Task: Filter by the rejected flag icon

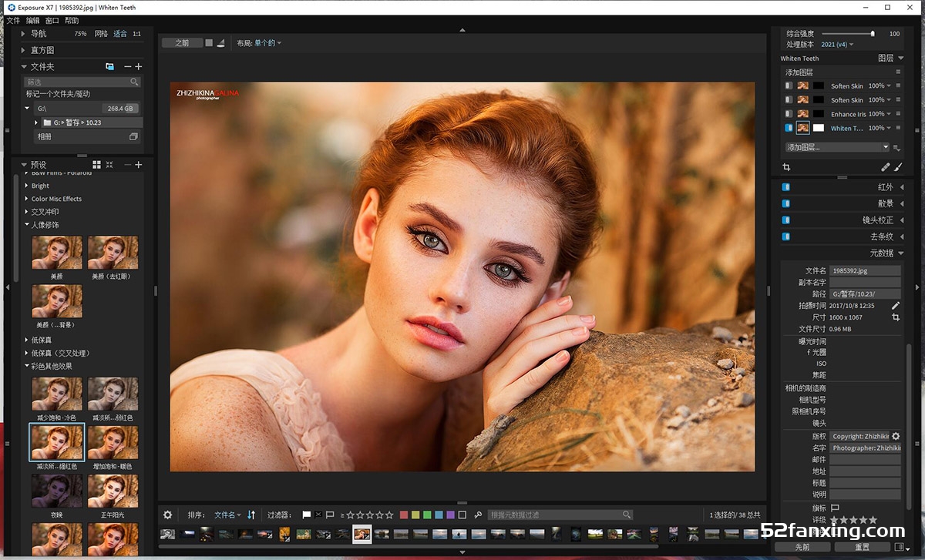Action: tap(318, 515)
